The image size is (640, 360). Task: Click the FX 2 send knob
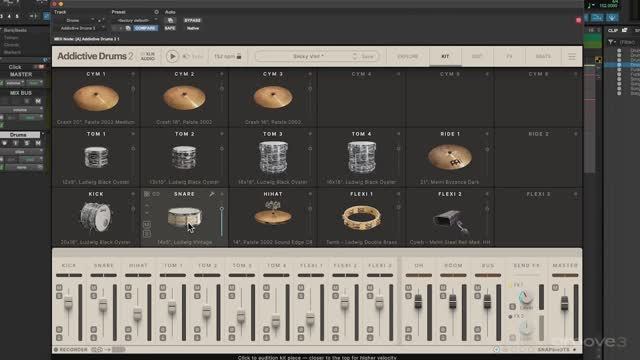[526, 328]
